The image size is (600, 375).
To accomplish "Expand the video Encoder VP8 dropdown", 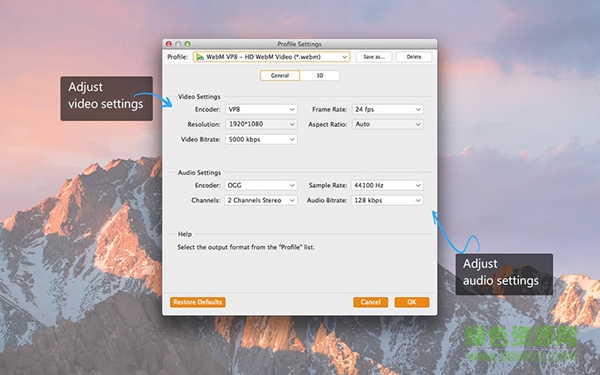I will click(x=261, y=109).
